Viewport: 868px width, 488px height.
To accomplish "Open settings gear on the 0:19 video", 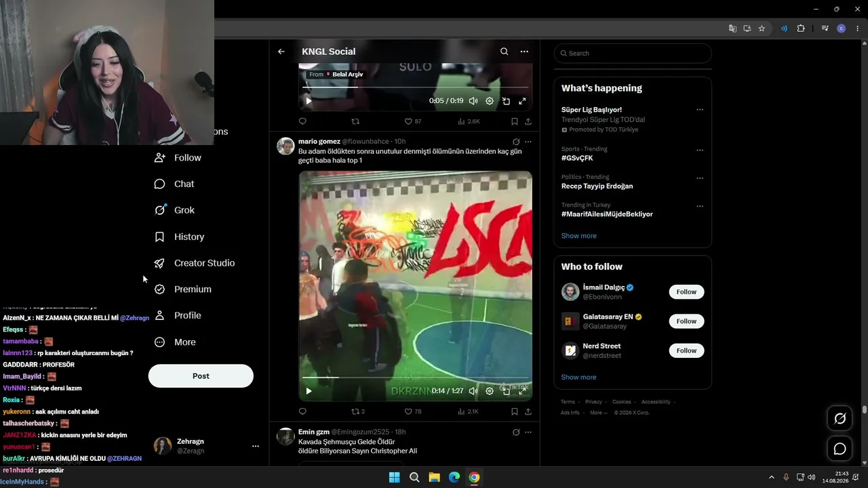I will pos(490,101).
